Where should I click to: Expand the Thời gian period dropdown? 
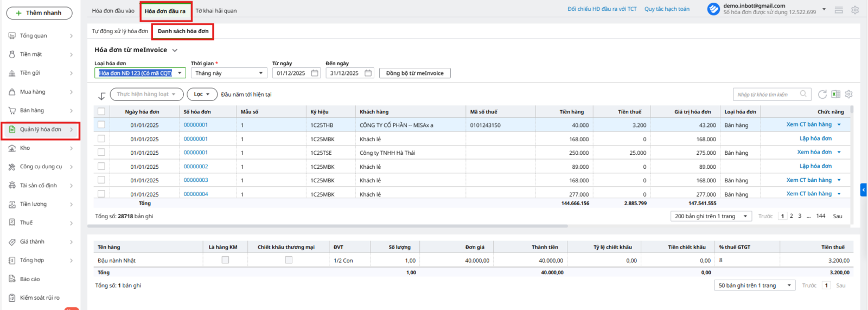coord(260,73)
